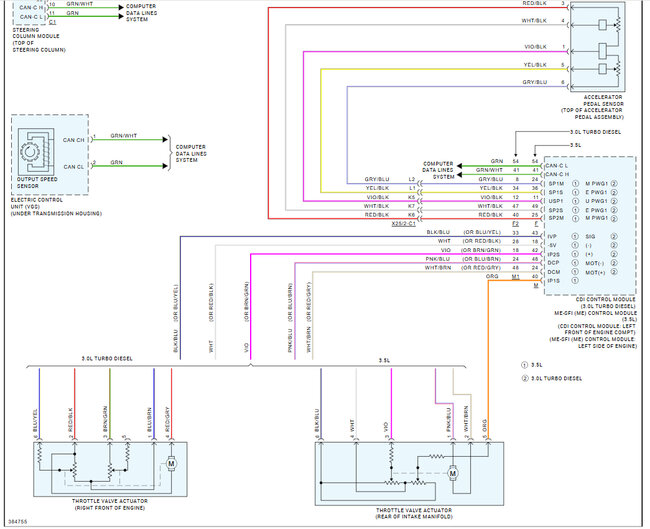
Task: Click the vertical ORG label at right actuator pin 5
Action: 484,426
